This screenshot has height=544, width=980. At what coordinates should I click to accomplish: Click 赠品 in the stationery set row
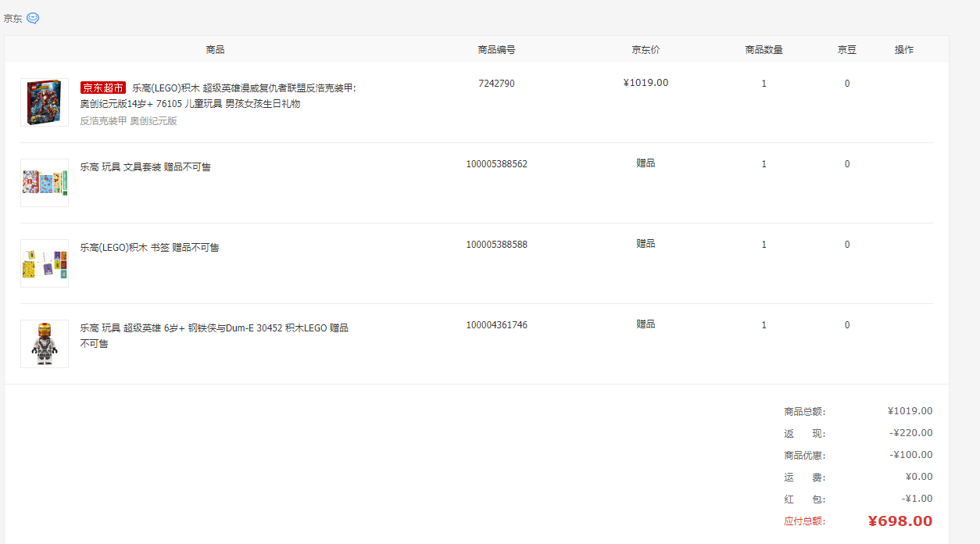click(x=646, y=163)
